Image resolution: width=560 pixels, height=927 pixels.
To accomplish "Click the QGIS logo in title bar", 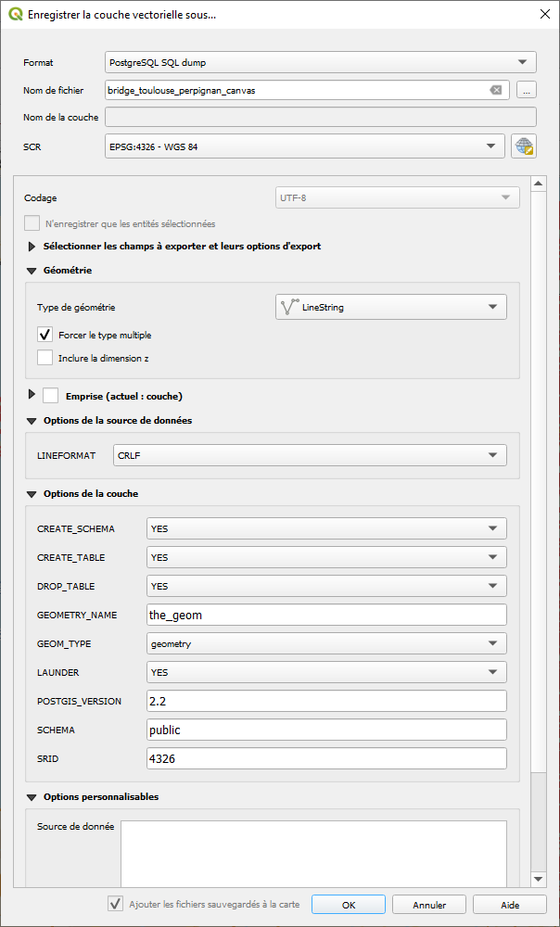I will (x=16, y=14).
